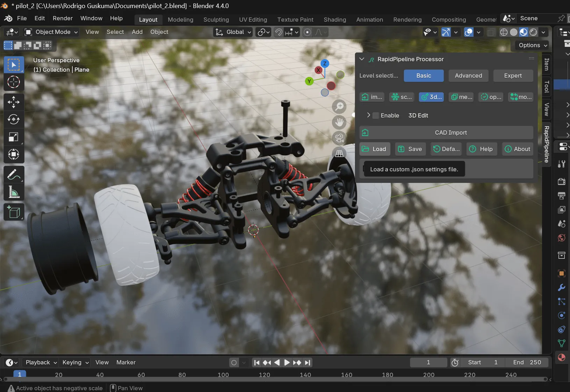Switch to solid shading mode
The width and height of the screenshot is (570, 392).
click(x=514, y=32)
